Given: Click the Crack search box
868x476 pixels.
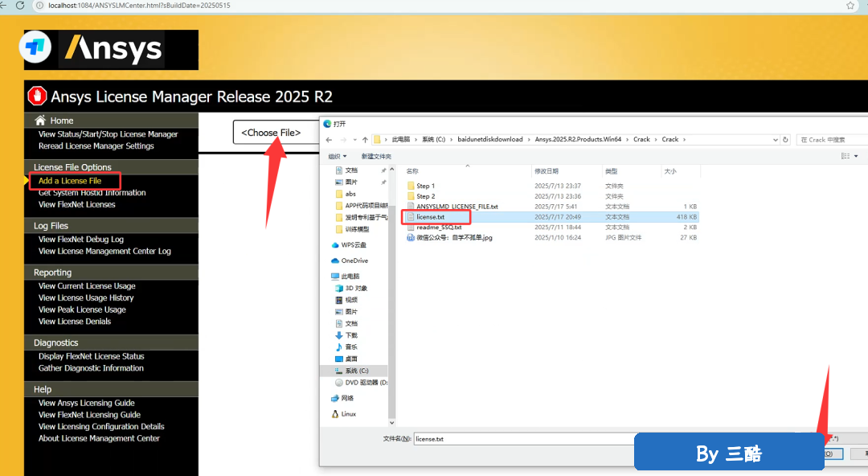Looking at the screenshot, I should [832, 140].
